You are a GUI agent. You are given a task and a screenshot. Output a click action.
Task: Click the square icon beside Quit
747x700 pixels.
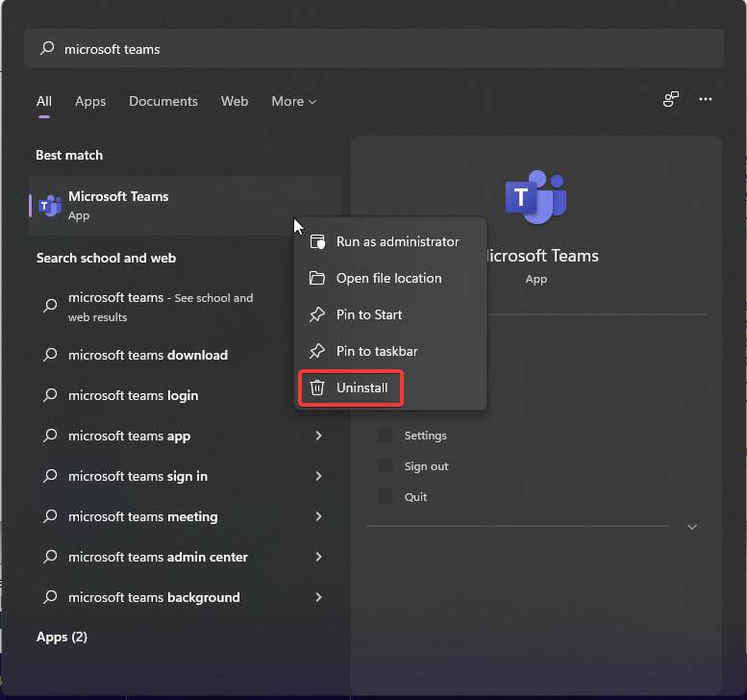point(386,497)
